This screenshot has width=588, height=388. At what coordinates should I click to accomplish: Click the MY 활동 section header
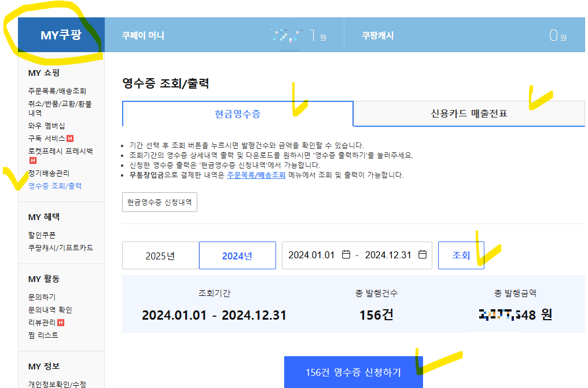44,279
